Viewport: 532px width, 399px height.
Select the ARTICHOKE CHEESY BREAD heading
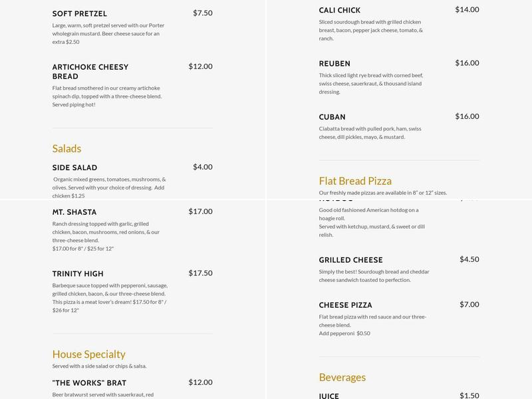point(90,71)
